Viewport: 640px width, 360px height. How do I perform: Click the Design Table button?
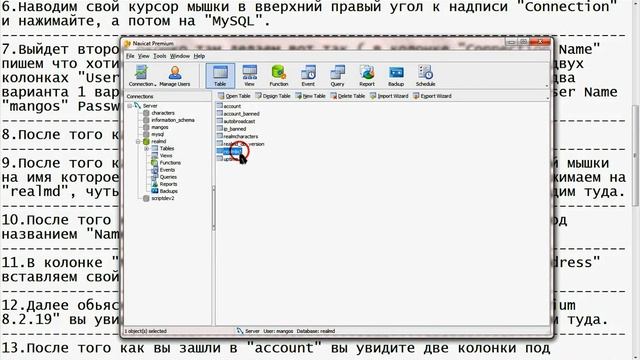point(273,96)
